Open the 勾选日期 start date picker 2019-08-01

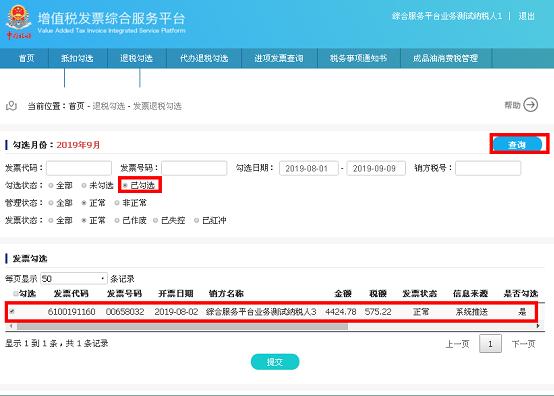(308, 169)
